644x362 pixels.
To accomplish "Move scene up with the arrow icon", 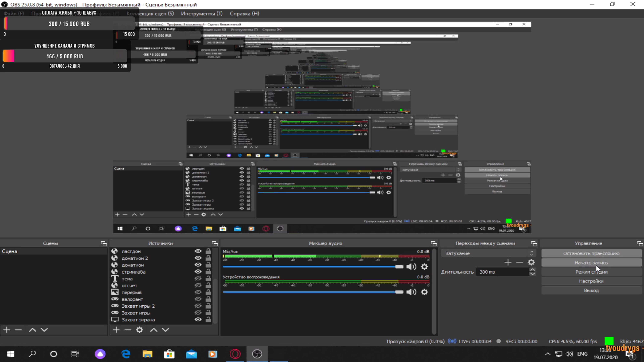I will 33,330.
